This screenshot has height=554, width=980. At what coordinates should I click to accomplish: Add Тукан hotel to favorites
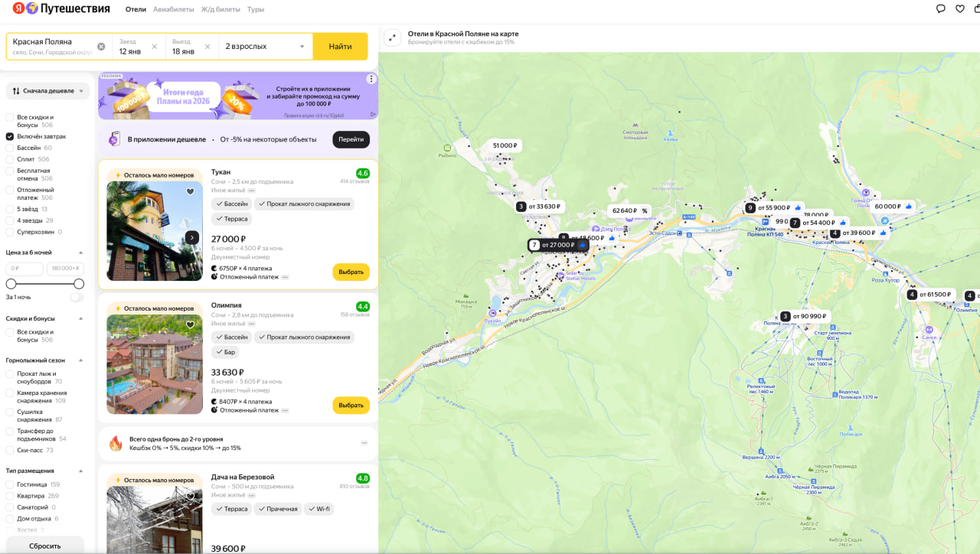point(191,192)
